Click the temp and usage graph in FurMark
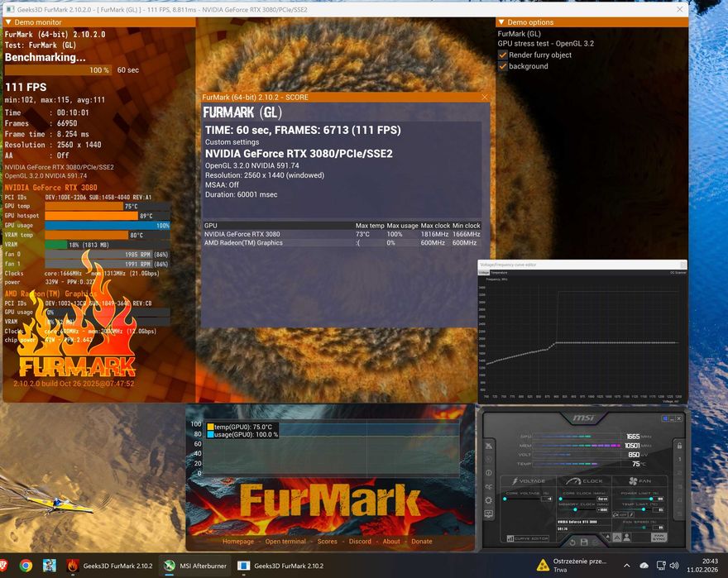 (x=332, y=448)
